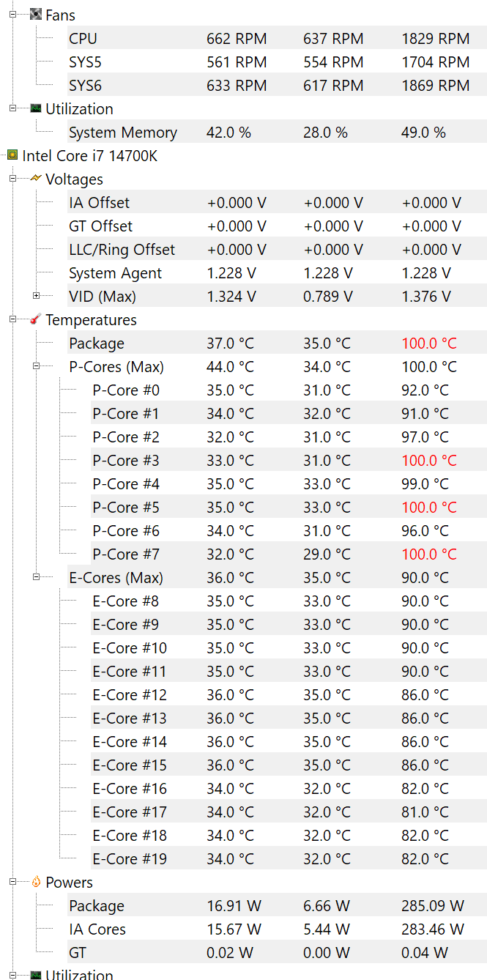Image resolution: width=487 pixels, height=980 pixels.
Task: Click the Utilization chip icon under Fans
Action: click(36, 108)
